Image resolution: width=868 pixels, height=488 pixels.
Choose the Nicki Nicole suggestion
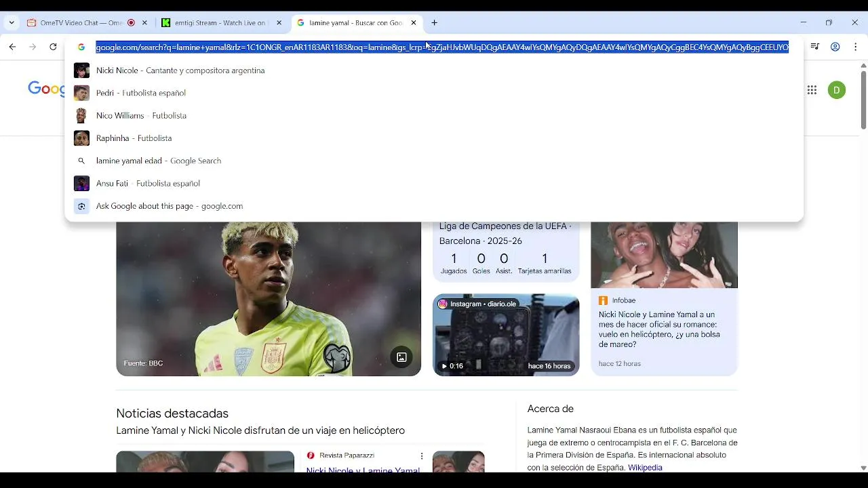434,70
